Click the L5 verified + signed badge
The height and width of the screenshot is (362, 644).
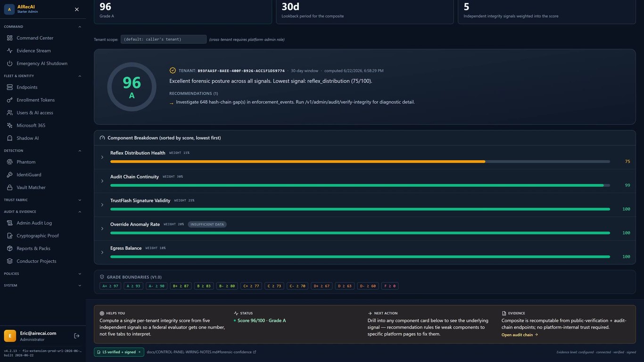tap(119, 352)
